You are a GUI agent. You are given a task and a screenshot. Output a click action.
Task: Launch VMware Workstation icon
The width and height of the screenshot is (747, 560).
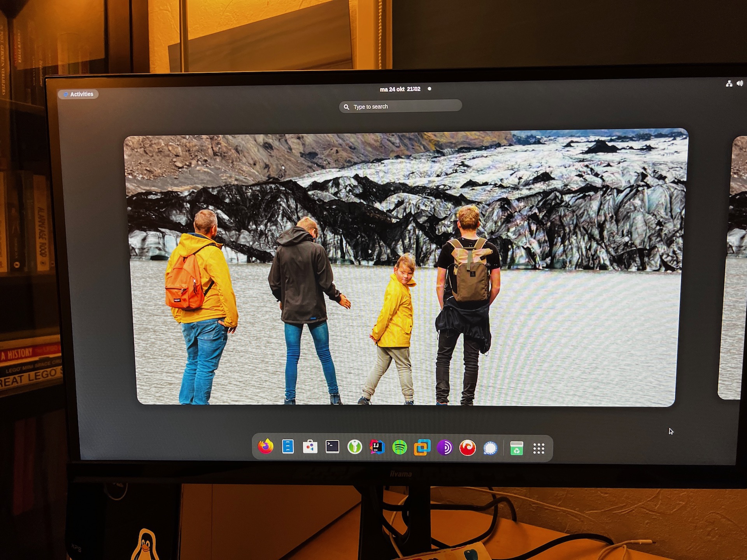[422, 448]
